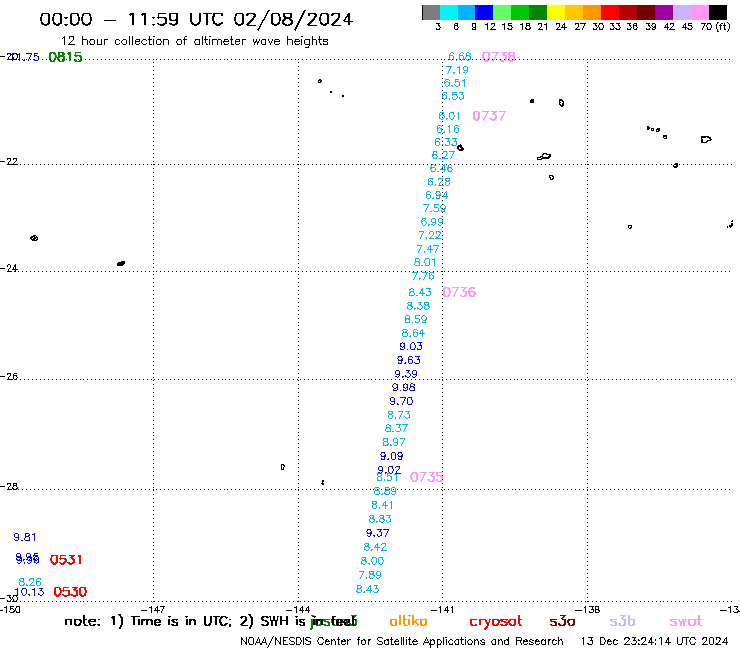Click the dark blue value '9.98'
740x650 pixels.
[x=404, y=388]
